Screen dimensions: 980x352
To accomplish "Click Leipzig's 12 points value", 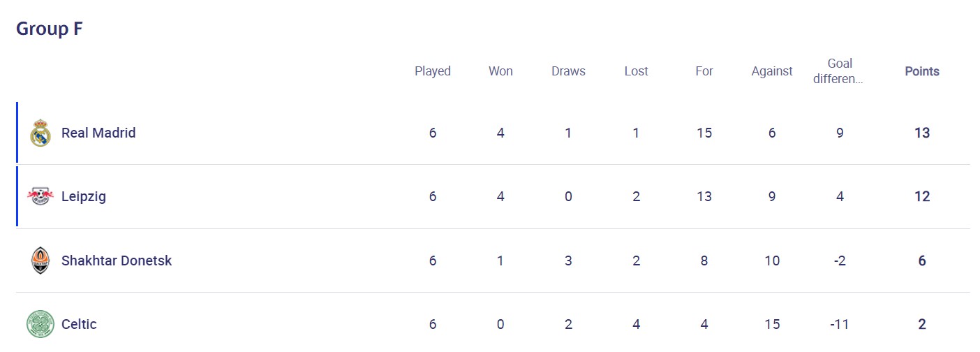I will click(x=922, y=196).
